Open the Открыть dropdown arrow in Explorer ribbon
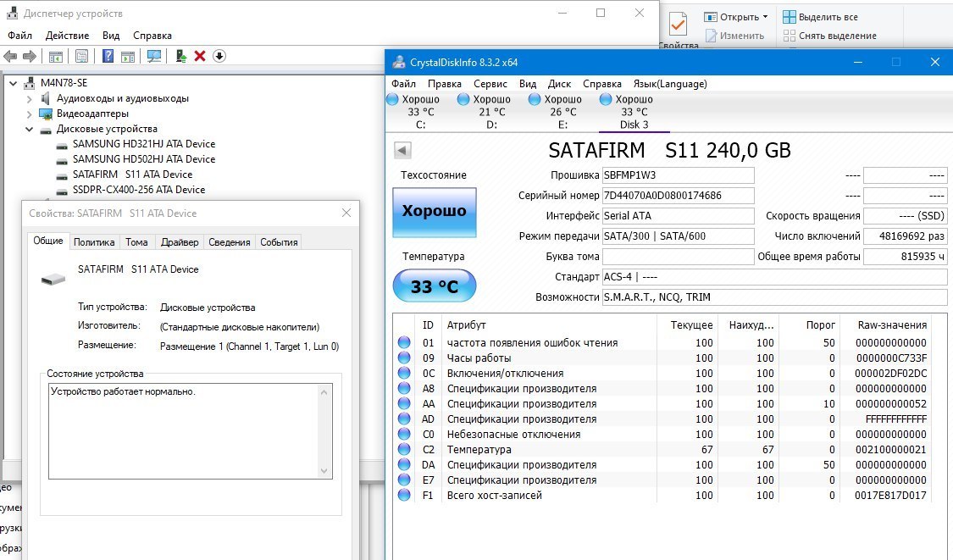The height and width of the screenshot is (560, 953). [x=765, y=17]
